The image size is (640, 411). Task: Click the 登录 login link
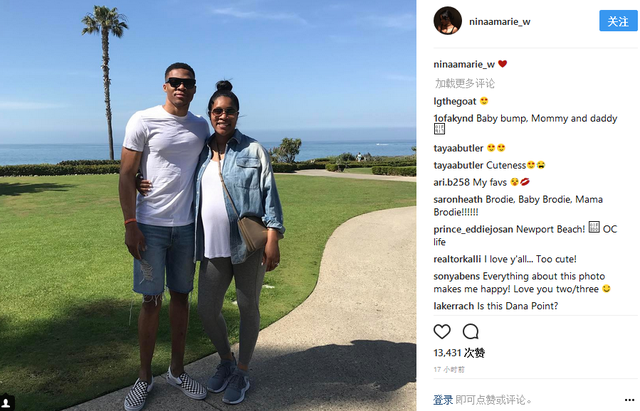point(443,400)
